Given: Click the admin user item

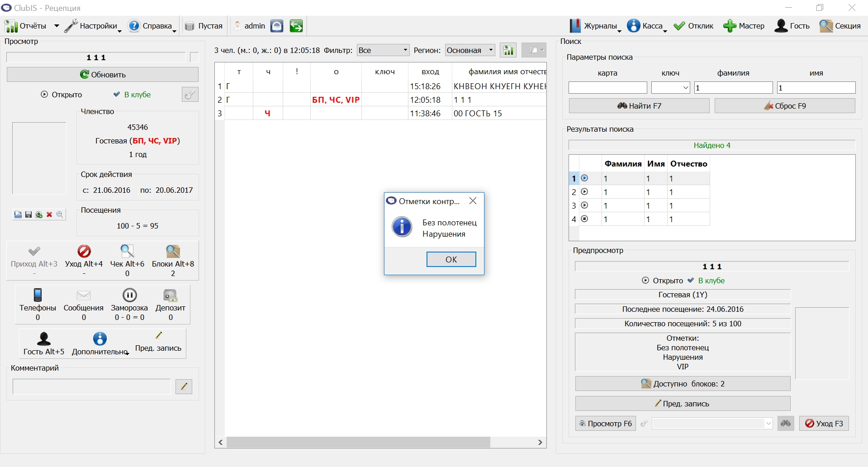Looking at the screenshot, I should [249, 26].
